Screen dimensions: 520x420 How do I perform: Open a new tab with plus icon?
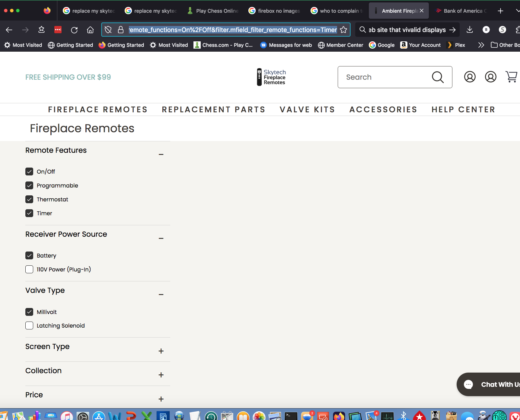(500, 11)
